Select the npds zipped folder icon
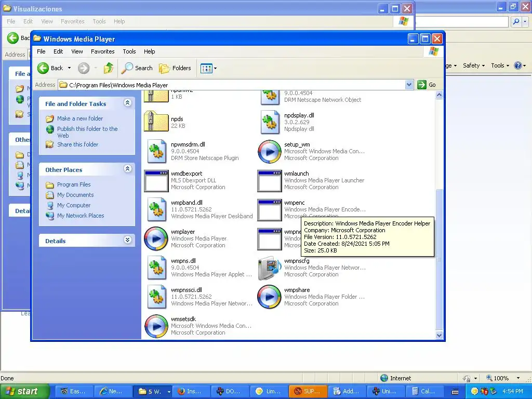 pyautogui.click(x=156, y=122)
